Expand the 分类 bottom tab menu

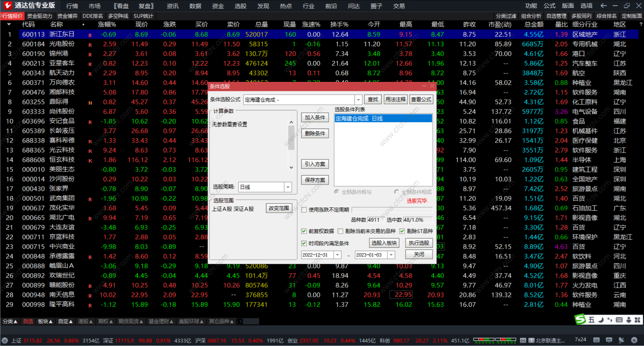(10, 321)
